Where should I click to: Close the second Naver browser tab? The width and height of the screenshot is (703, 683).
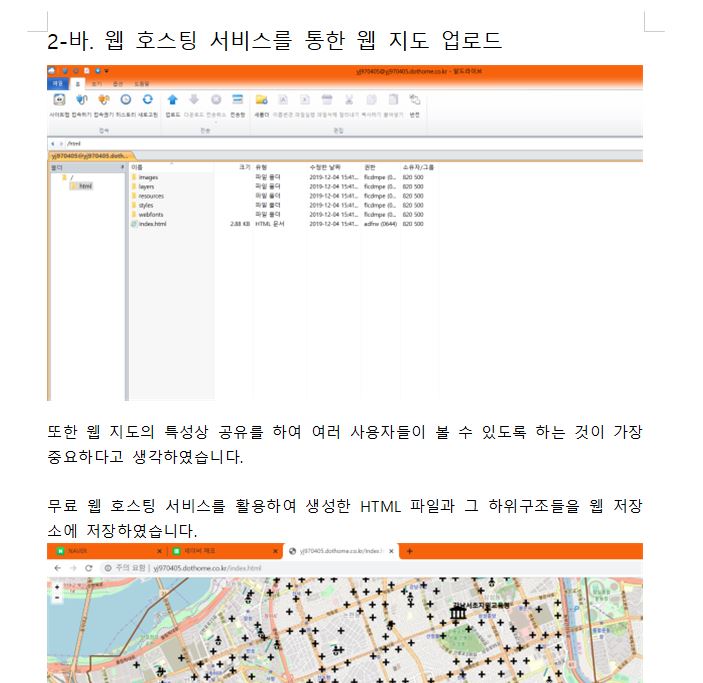click(x=275, y=551)
